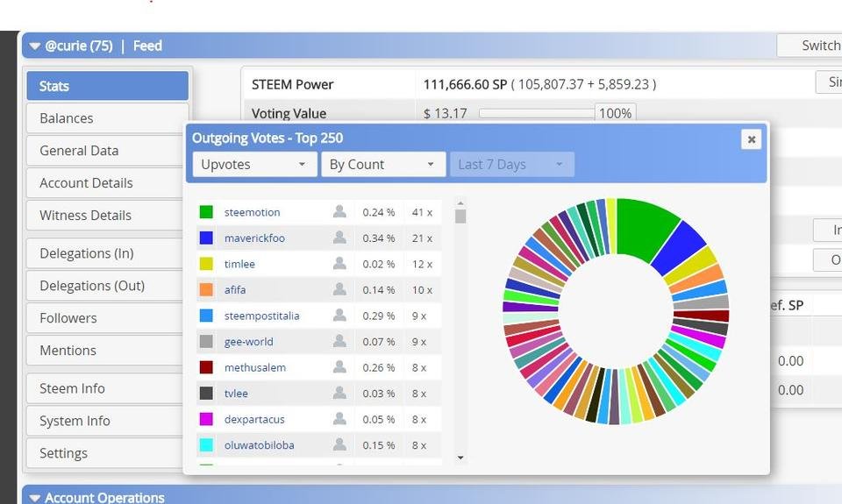Open the Steem Info tab
842x504 pixels.
(107, 388)
